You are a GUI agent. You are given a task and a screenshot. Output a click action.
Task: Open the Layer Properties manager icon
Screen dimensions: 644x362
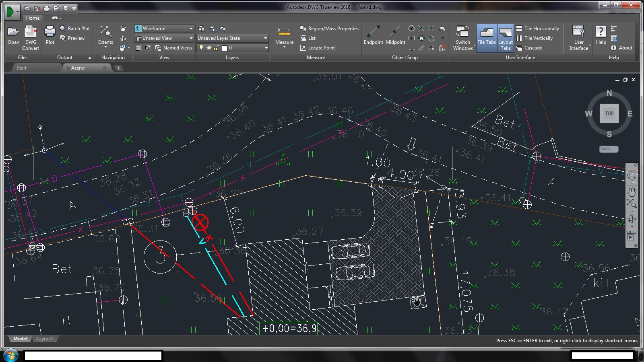[x=202, y=29]
